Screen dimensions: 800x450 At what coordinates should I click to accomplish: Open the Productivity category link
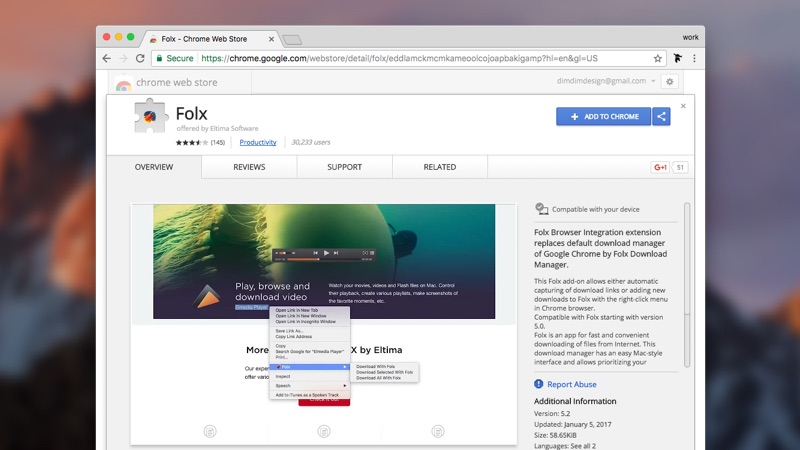[258, 142]
